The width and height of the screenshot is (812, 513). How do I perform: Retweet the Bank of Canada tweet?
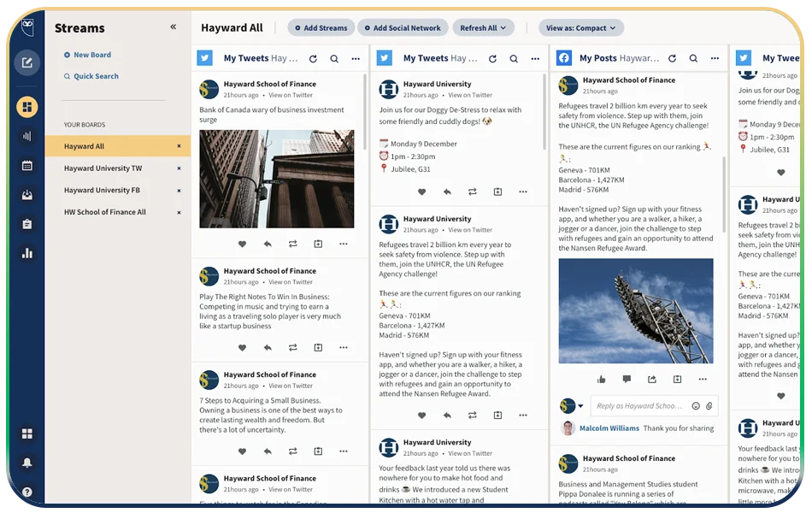[x=292, y=244]
